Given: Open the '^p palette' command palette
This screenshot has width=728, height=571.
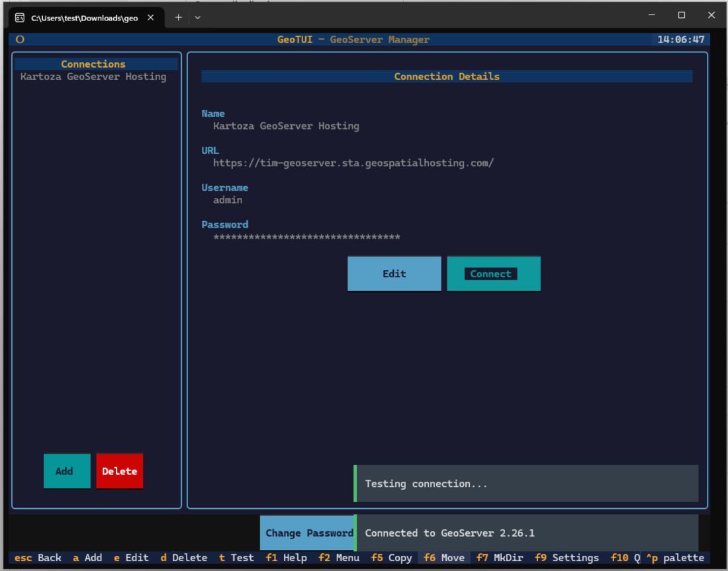Looking at the screenshot, I should [675, 558].
